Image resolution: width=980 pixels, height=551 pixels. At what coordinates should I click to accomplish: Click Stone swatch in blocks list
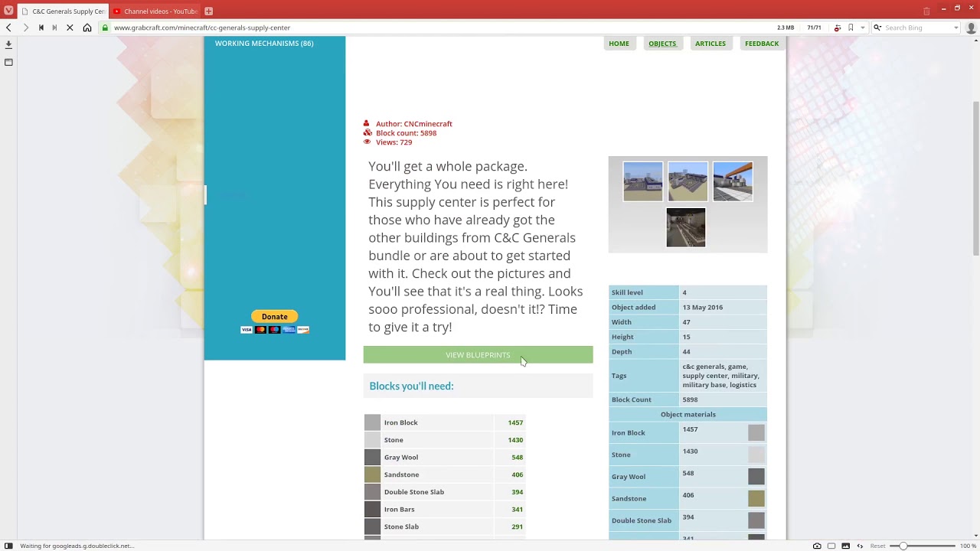coord(372,440)
